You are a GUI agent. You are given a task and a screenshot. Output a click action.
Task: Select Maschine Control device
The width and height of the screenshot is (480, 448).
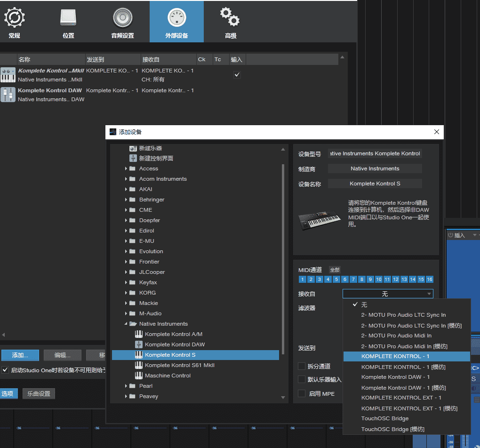(168, 376)
